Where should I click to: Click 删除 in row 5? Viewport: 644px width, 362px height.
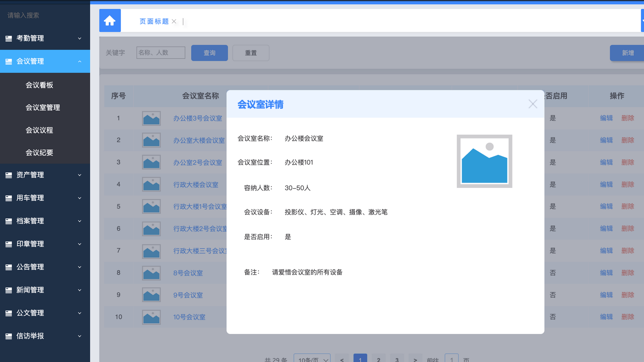(x=628, y=206)
